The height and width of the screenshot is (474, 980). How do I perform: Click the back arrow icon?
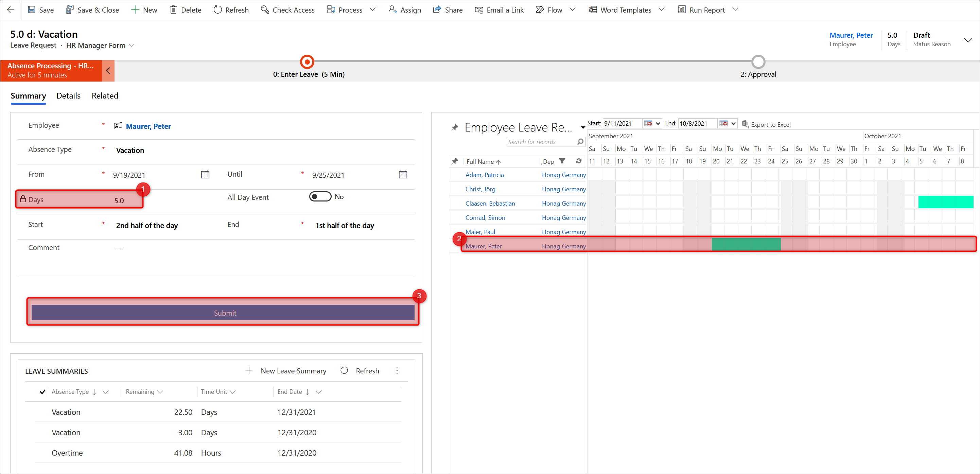coord(11,10)
